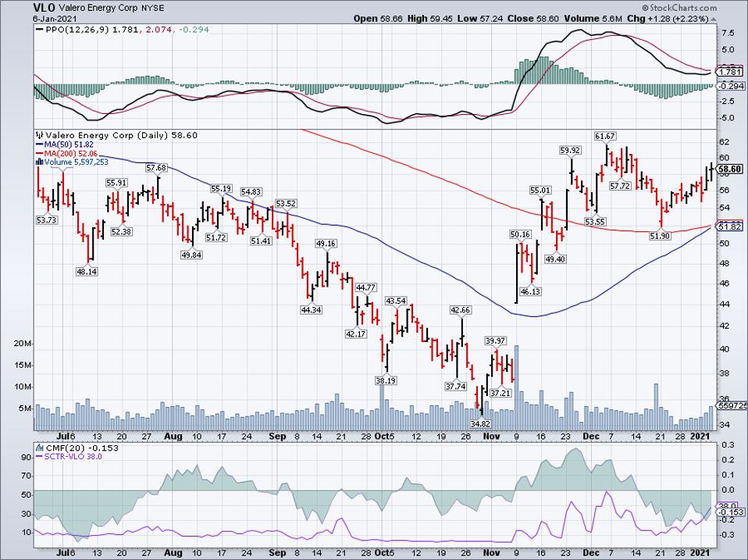This screenshot has width=748, height=560.
Task: Click the 37.74 trough label
Action: 455,387
